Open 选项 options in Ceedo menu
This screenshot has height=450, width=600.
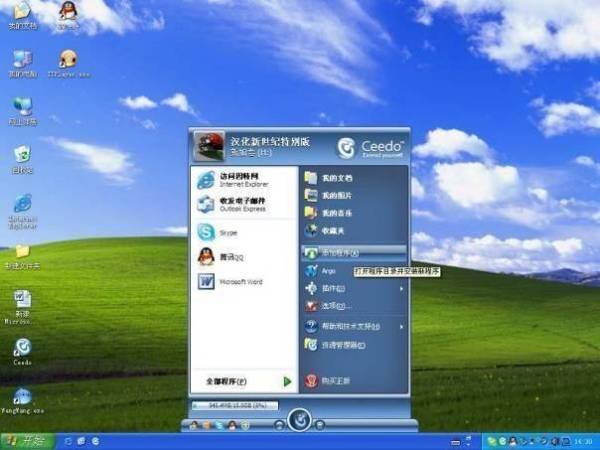(354, 306)
